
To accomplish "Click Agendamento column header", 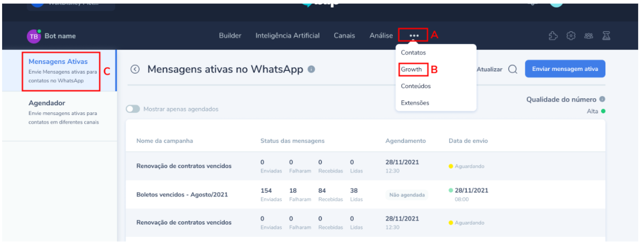I will [406, 141].
